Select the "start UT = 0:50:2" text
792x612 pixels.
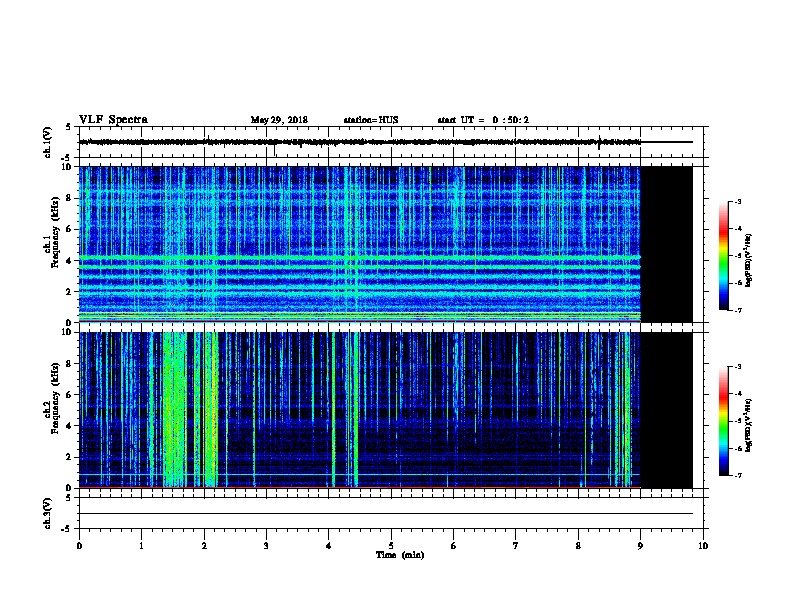tap(483, 120)
